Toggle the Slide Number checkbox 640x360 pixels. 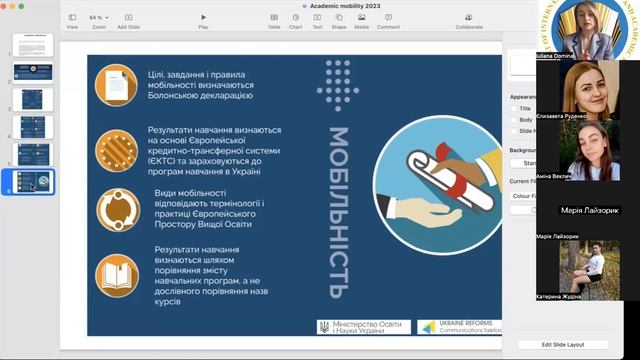click(x=513, y=131)
